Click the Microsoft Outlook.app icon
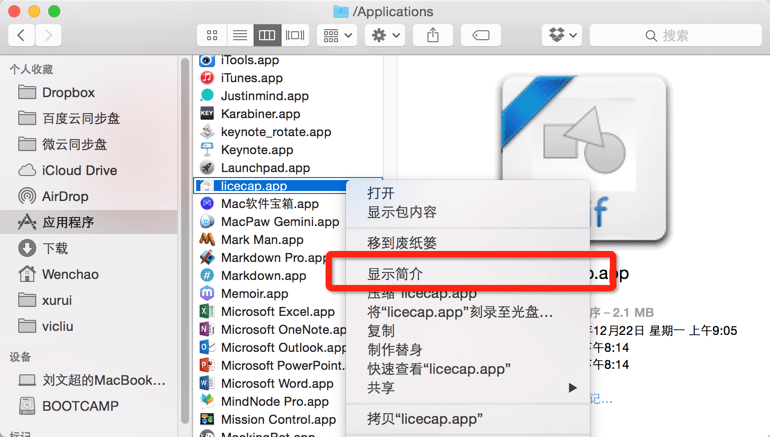Image resolution: width=770 pixels, height=437 pixels. tap(207, 347)
